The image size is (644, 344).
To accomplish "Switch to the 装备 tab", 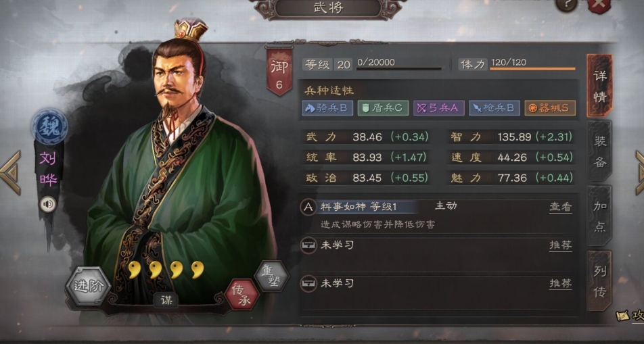I will 599,151.
